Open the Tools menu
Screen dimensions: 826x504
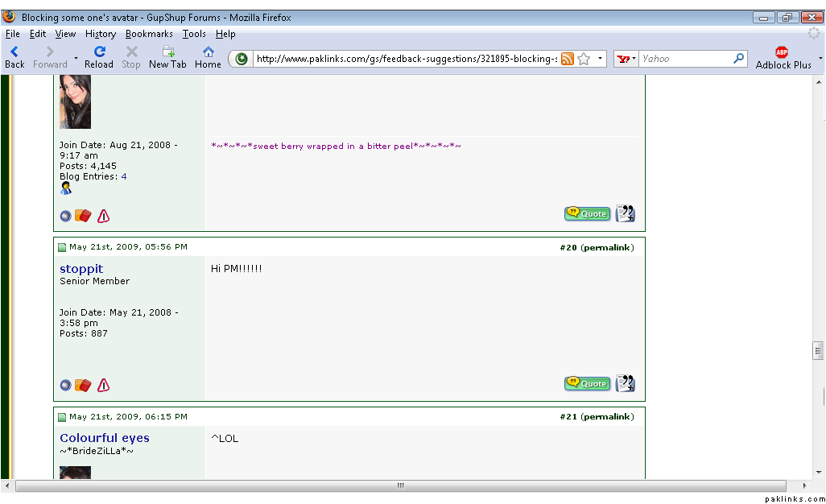tap(194, 34)
